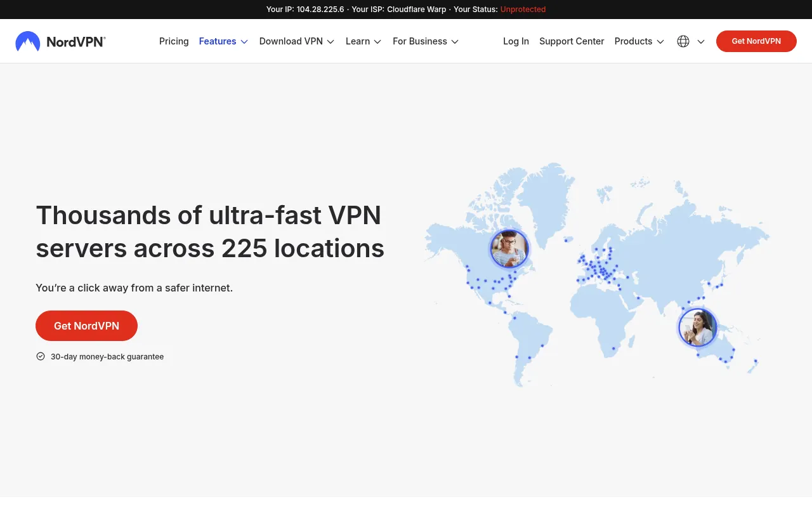This screenshot has height=508, width=812.
Task: Expand the Download VPN chevron
Action: pos(331,42)
